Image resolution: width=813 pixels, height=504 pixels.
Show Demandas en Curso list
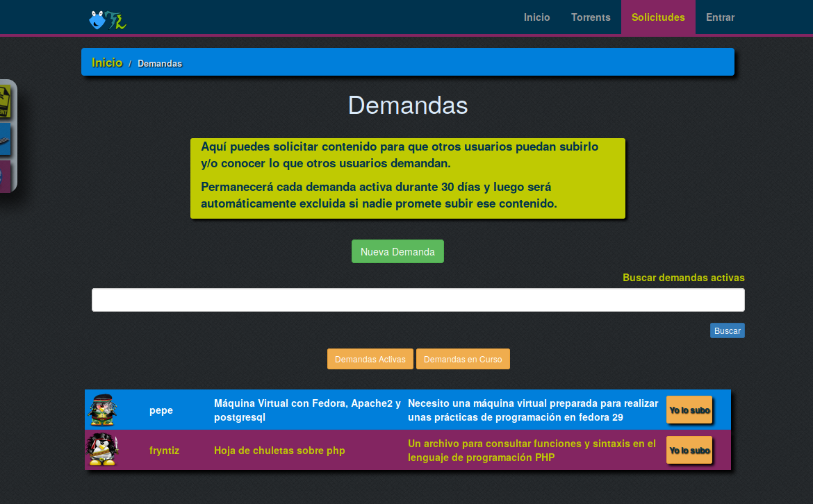[463, 359]
